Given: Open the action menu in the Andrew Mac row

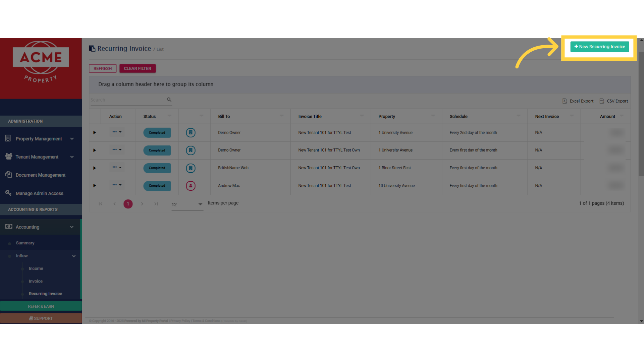Looking at the screenshot, I should pos(117,185).
